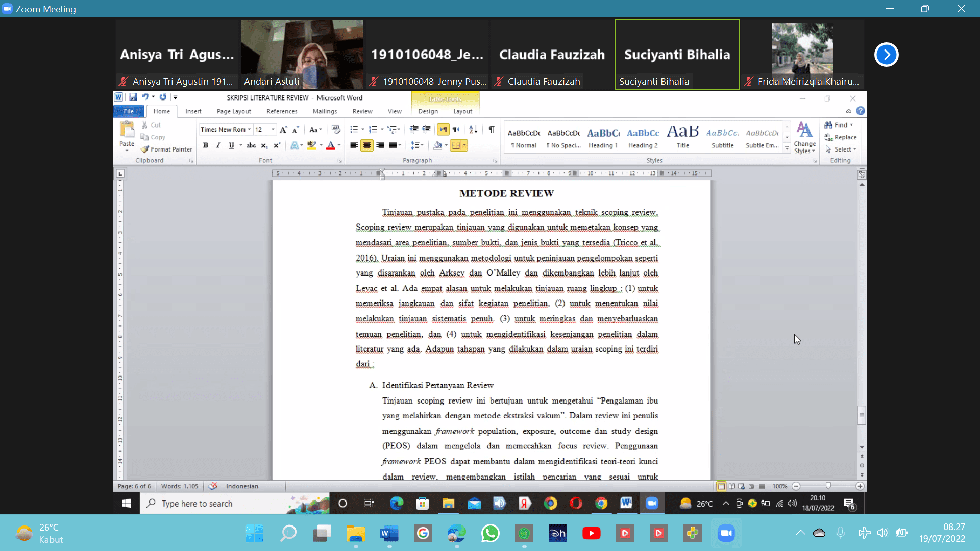Toggle Center alignment
This screenshot has height=551, width=980.
point(367,145)
